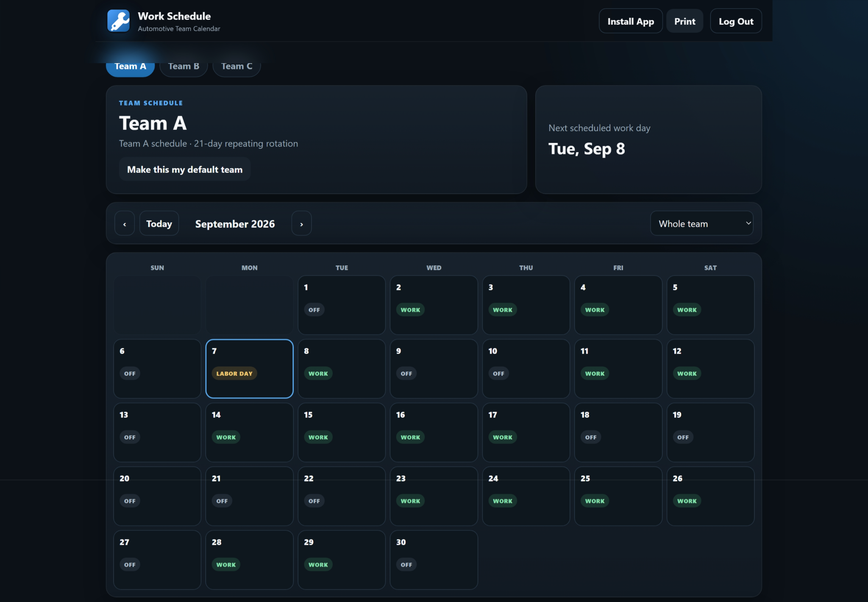Click the OFF badge on September 21

point(222,501)
